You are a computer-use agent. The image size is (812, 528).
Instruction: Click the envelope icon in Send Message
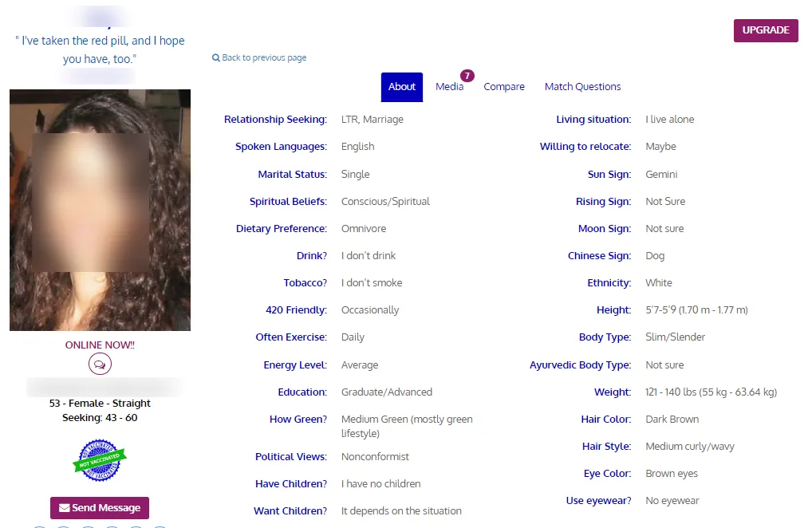[65, 508]
